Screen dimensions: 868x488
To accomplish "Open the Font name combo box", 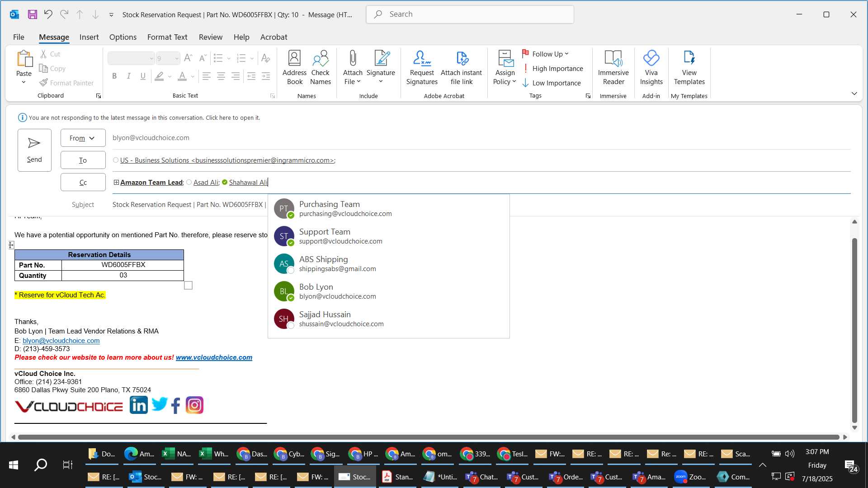I will (131, 58).
